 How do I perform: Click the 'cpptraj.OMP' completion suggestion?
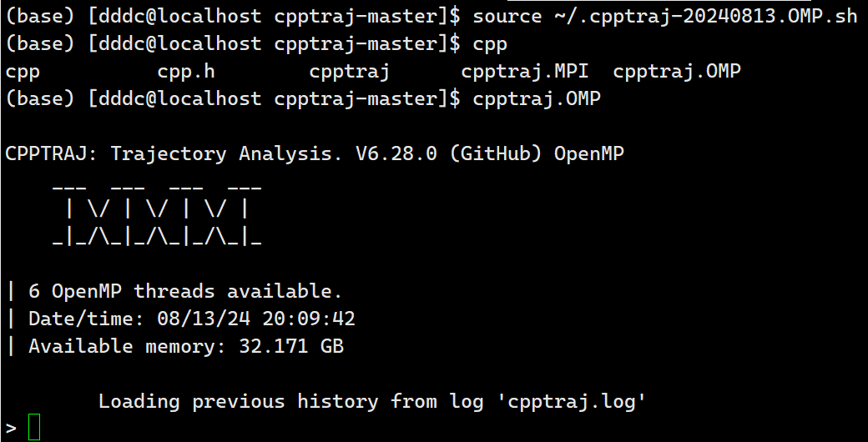pos(677,72)
